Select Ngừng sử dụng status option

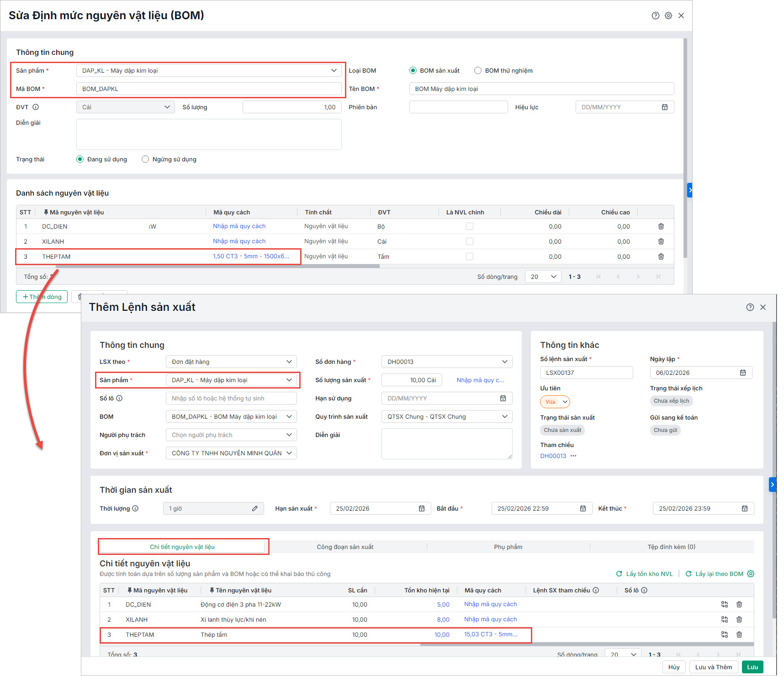(x=145, y=159)
